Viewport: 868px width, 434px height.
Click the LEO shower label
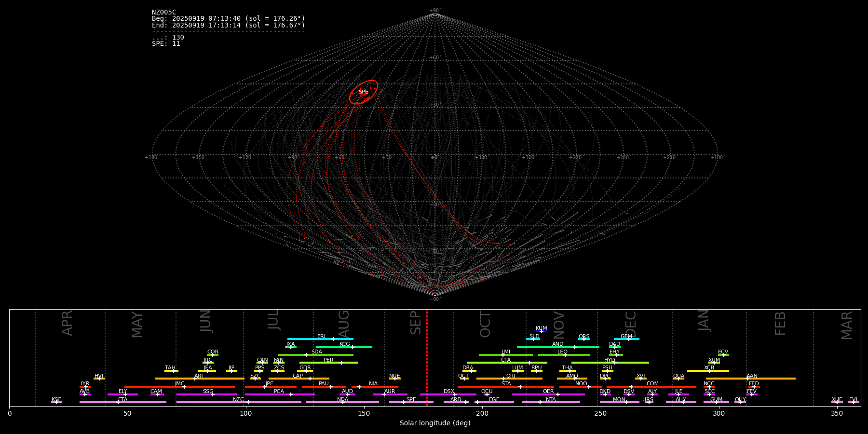(563, 352)
